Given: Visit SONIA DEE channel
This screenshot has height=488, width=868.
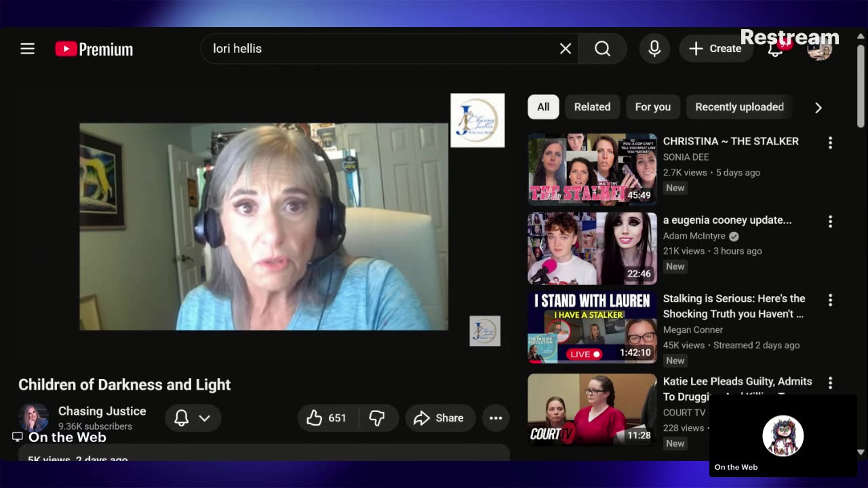Looking at the screenshot, I should click(x=686, y=157).
